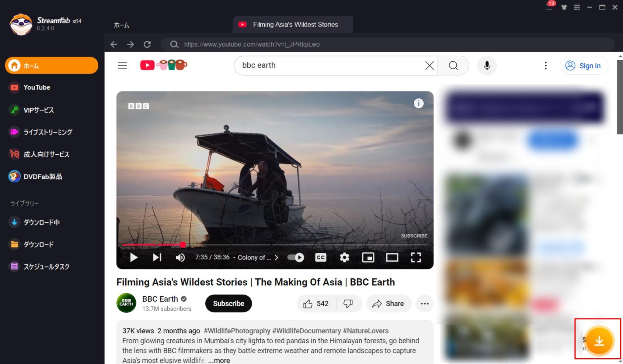Screen dimensions: 623x364
Task: Click the black Subscribe button
Action: 228,303
